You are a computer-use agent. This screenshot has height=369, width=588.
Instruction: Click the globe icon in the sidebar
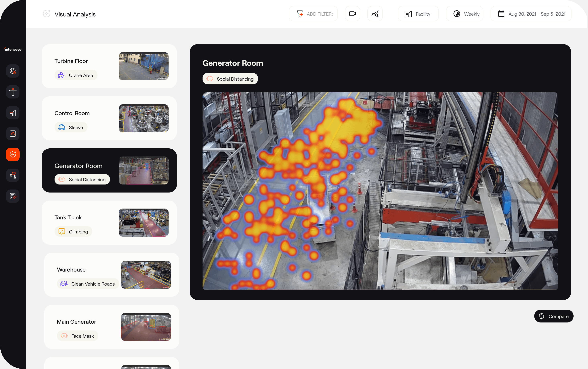13,71
